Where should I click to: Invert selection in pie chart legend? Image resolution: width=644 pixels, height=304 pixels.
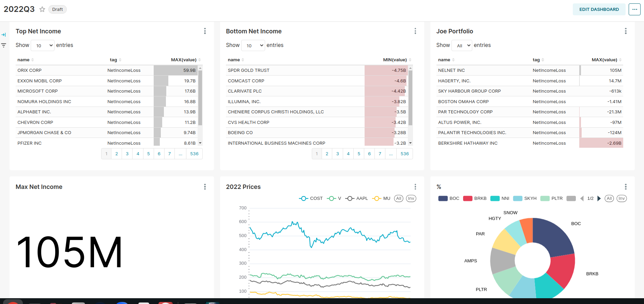[x=622, y=198]
